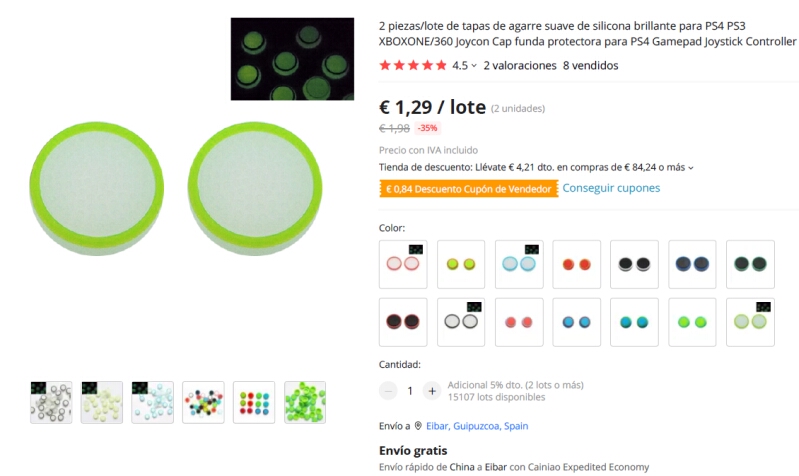View the pile of green caps thumbnail
The width and height of the screenshot is (799, 476).
tap(305, 402)
